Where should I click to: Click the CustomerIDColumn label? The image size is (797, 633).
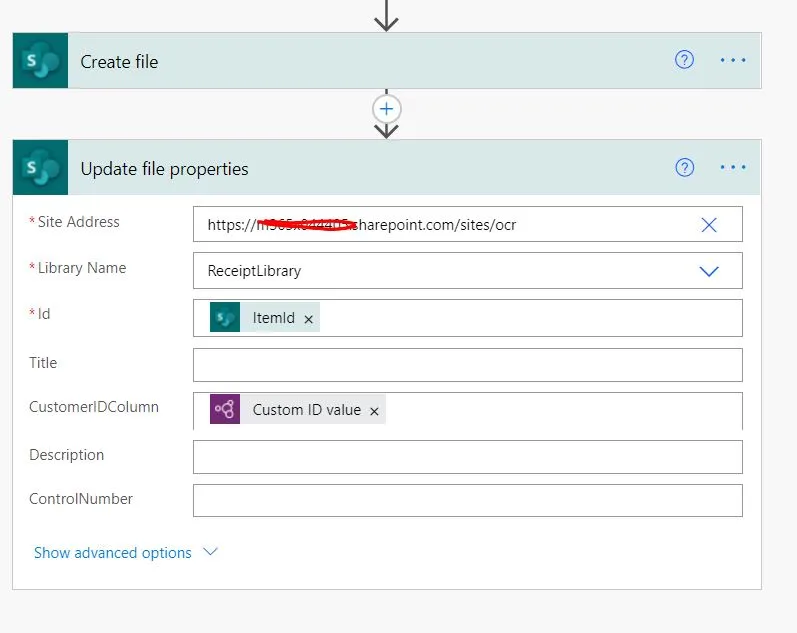click(94, 407)
